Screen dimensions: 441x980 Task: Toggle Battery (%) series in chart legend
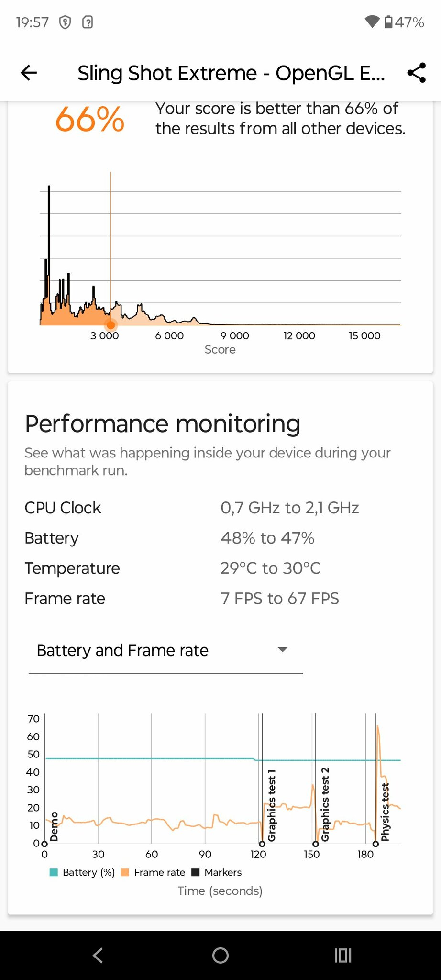pyautogui.click(x=82, y=872)
